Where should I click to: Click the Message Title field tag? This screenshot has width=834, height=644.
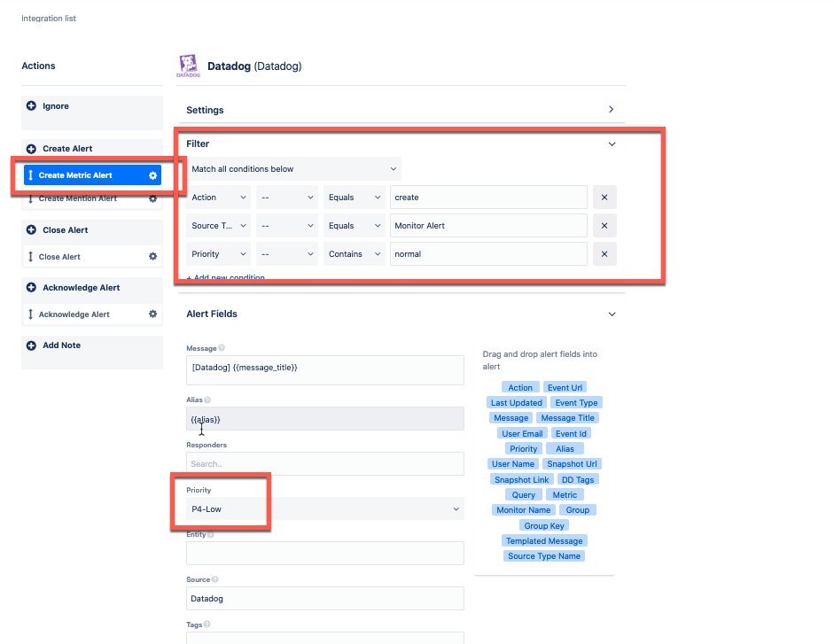[x=567, y=418]
